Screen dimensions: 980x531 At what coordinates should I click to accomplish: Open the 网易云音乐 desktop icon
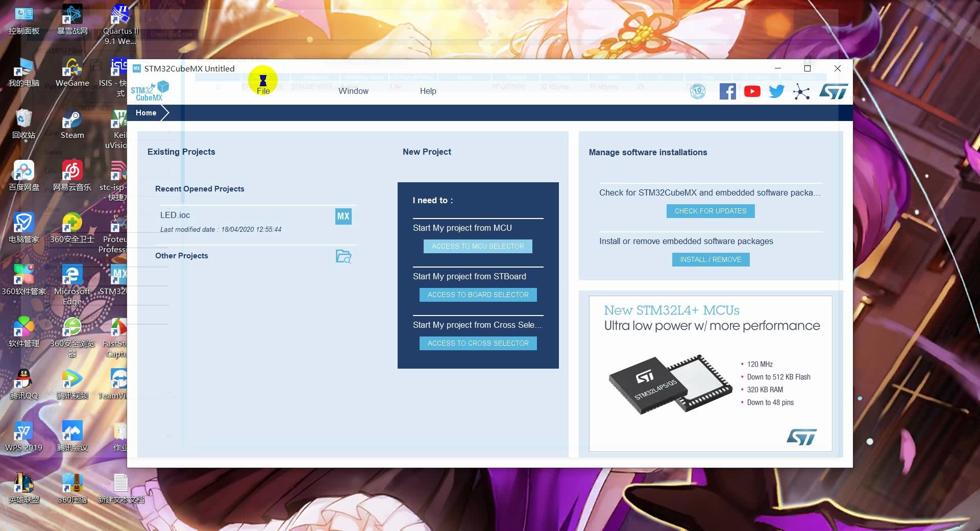[x=72, y=177]
